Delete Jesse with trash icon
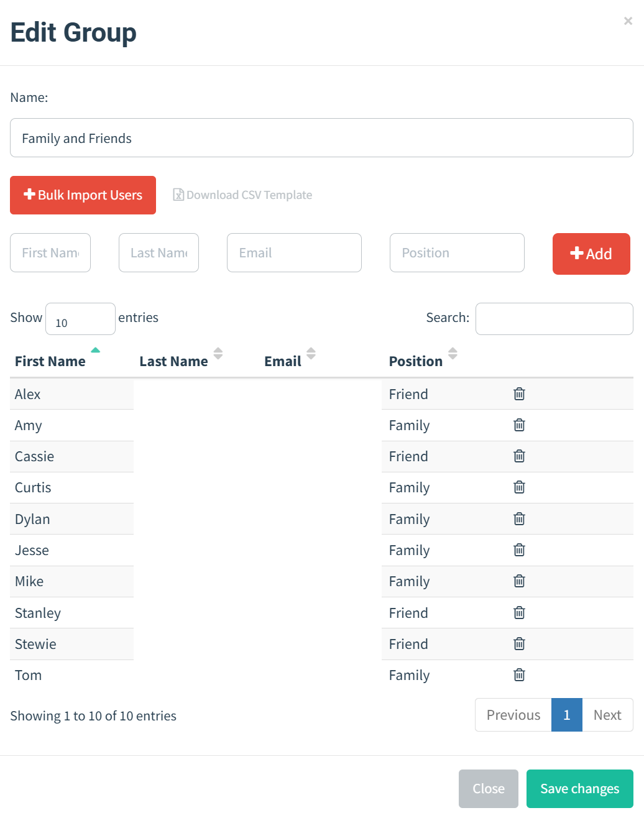This screenshot has height=818, width=644. pyautogui.click(x=519, y=550)
